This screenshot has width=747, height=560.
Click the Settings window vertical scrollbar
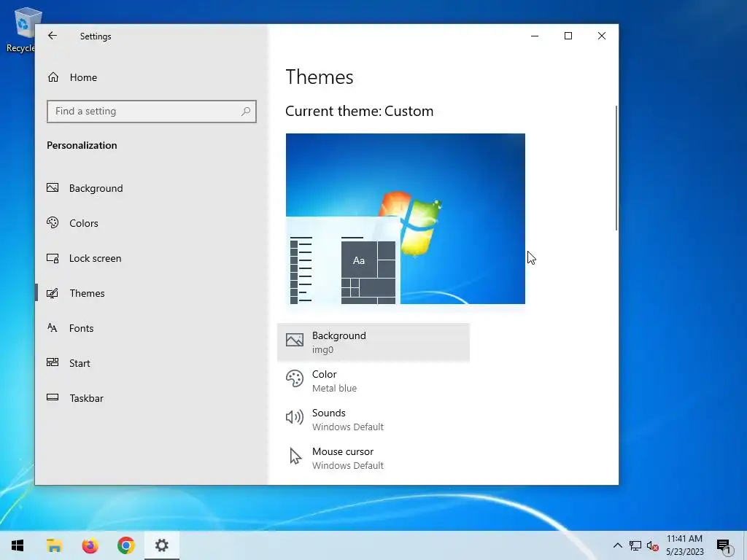coord(616,168)
